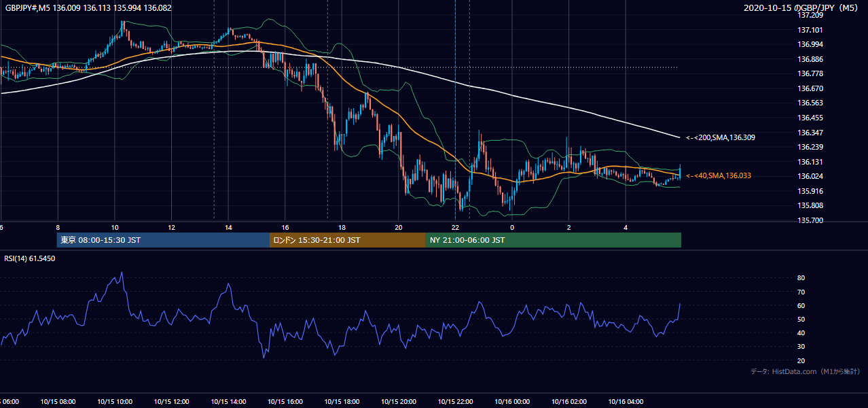Image resolution: width=868 pixels, height=408 pixels.
Task: Click price axis value 136.886
Action: (810, 59)
